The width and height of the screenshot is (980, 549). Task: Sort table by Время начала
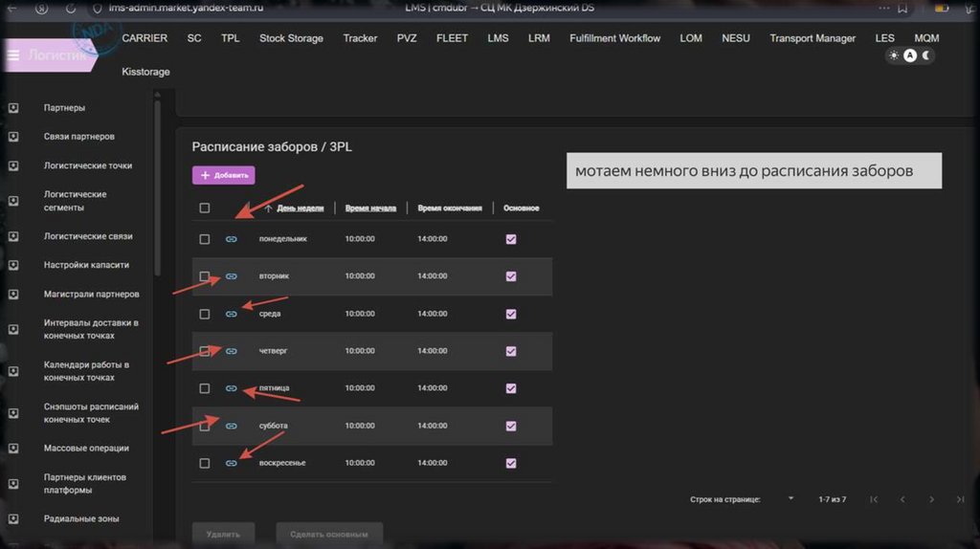click(x=370, y=208)
